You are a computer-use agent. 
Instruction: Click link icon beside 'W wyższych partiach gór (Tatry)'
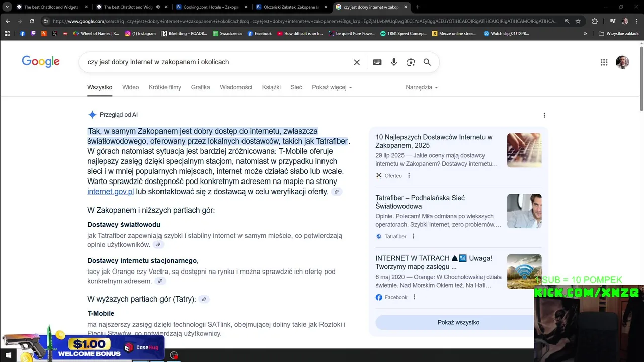(x=204, y=299)
